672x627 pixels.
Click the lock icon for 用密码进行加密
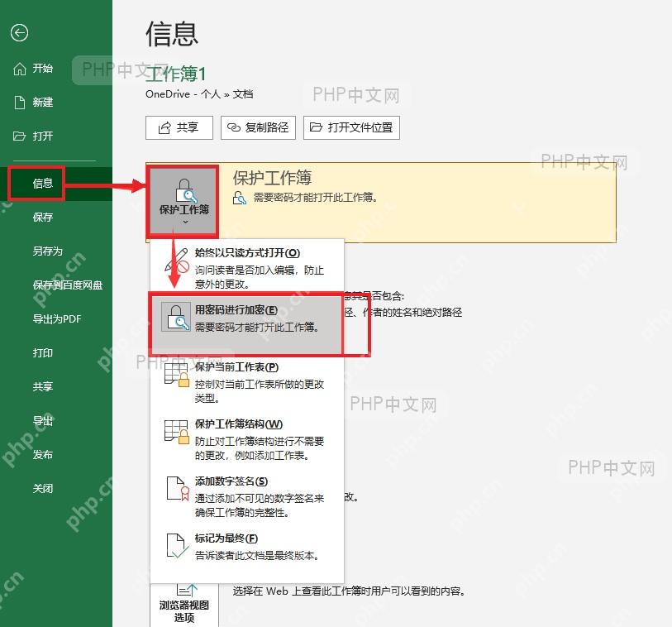pos(177,318)
